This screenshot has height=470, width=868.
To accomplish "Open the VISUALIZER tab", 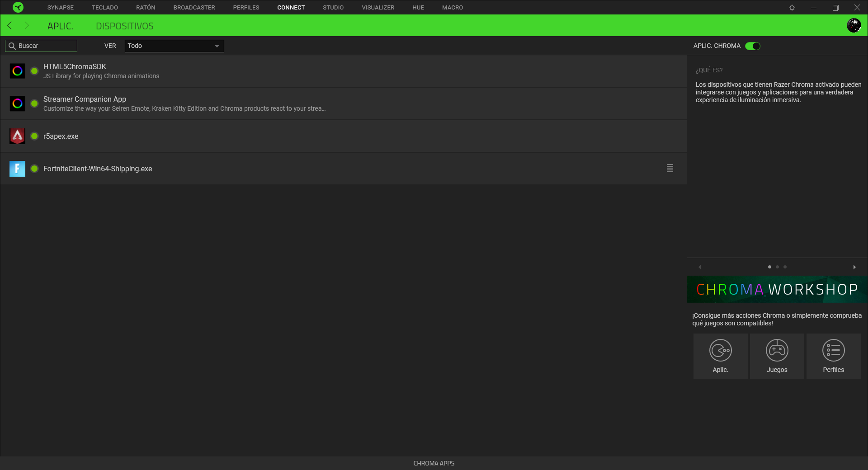I will (378, 8).
